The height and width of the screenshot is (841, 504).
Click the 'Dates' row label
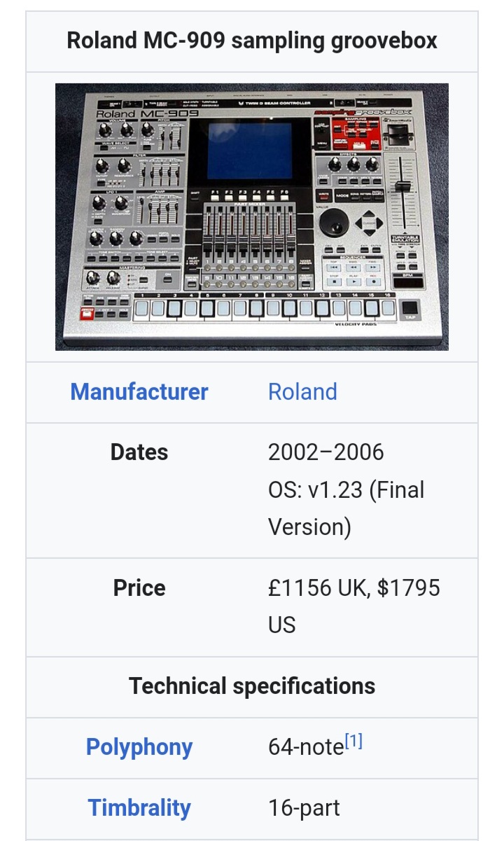pos(139,452)
